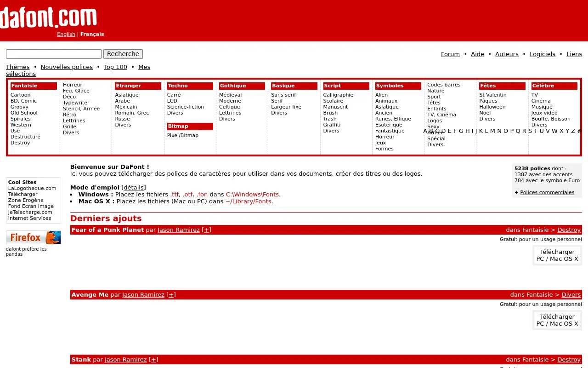Open the Sans serif category
Image resolution: width=588 pixels, height=368 pixels.
(x=283, y=95)
